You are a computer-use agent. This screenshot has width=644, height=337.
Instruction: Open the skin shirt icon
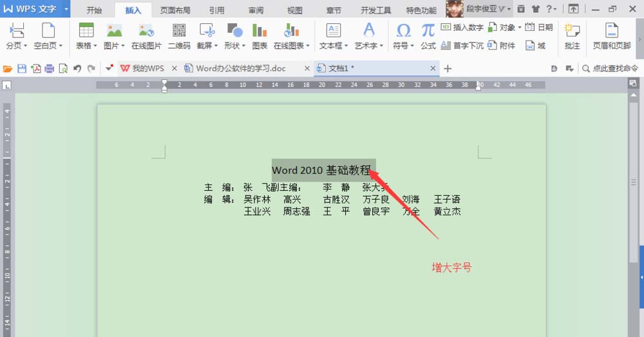click(536, 8)
